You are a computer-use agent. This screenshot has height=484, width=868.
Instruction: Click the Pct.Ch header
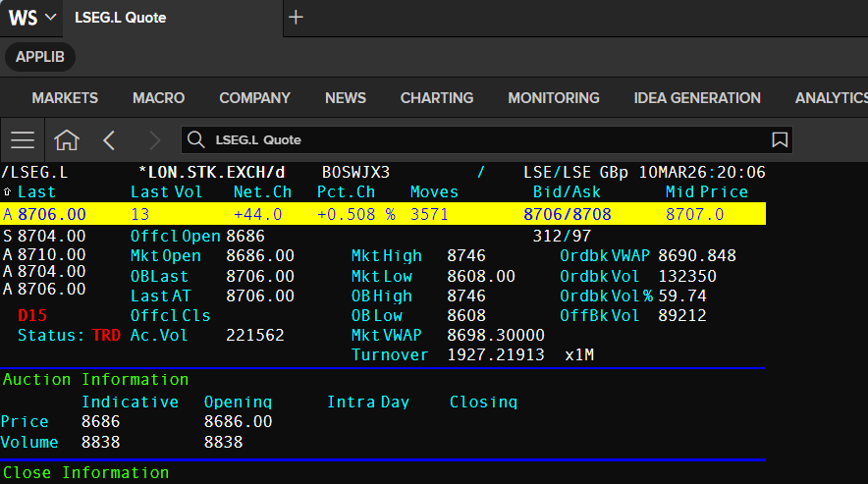coord(346,192)
